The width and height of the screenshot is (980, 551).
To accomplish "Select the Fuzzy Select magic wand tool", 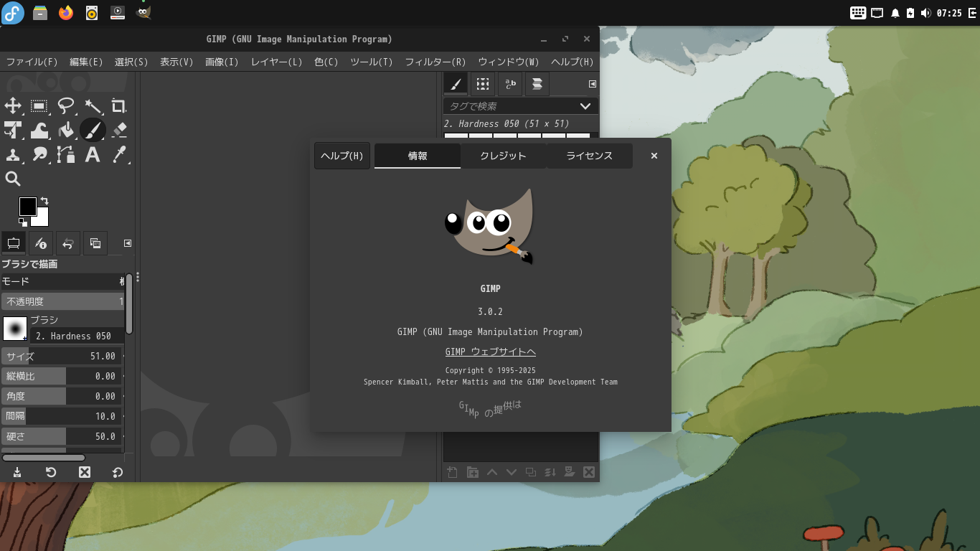I will pos(93,107).
